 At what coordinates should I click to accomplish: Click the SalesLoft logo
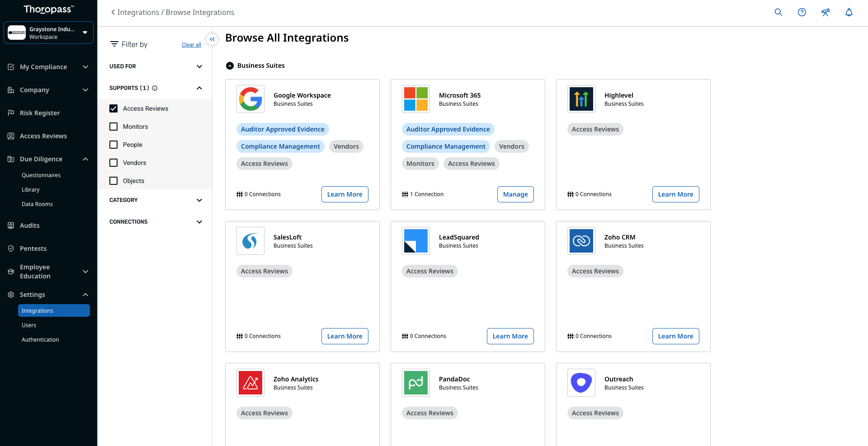coord(250,241)
